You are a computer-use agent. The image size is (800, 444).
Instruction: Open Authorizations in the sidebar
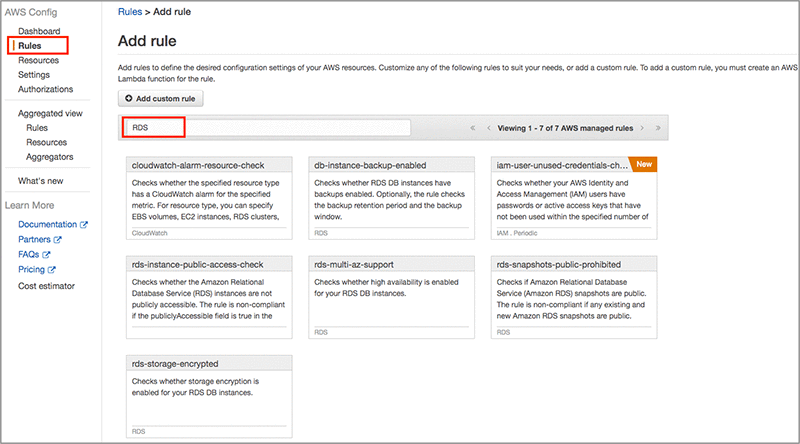coord(45,89)
